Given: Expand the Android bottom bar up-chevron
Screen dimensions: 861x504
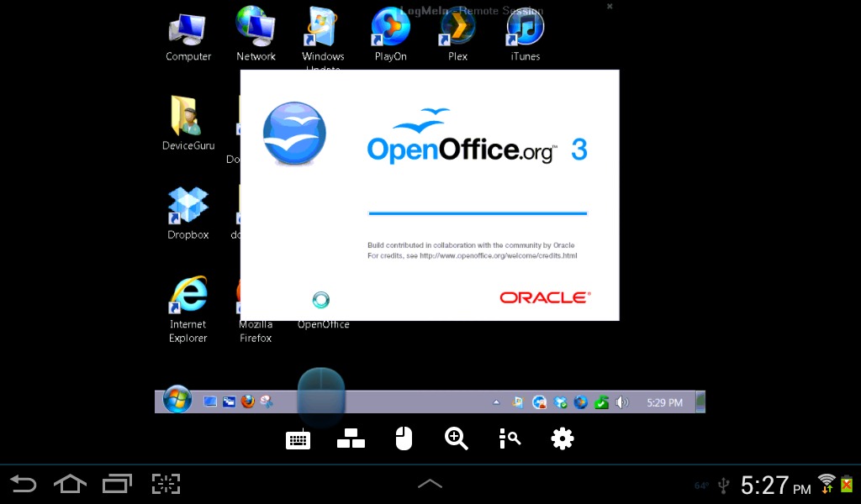Looking at the screenshot, I should tap(430, 484).
